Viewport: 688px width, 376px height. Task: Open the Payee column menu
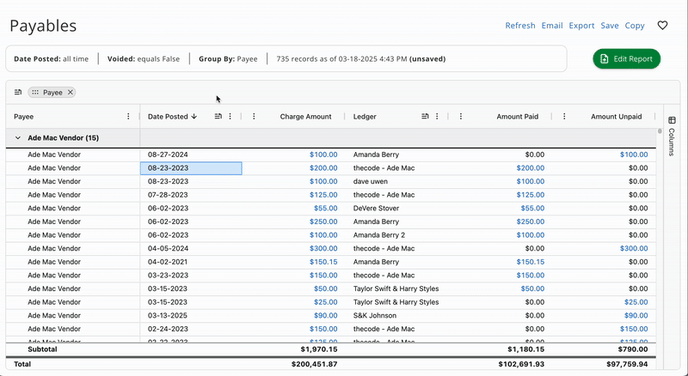128,116
